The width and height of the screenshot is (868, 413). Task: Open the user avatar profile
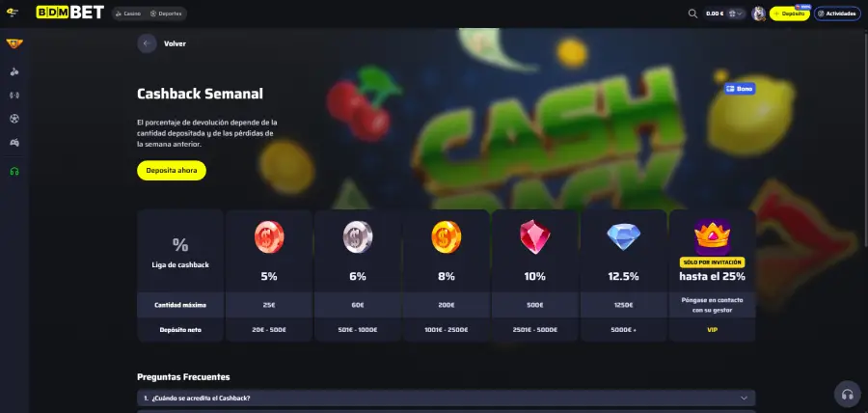[x=758, y=14]
